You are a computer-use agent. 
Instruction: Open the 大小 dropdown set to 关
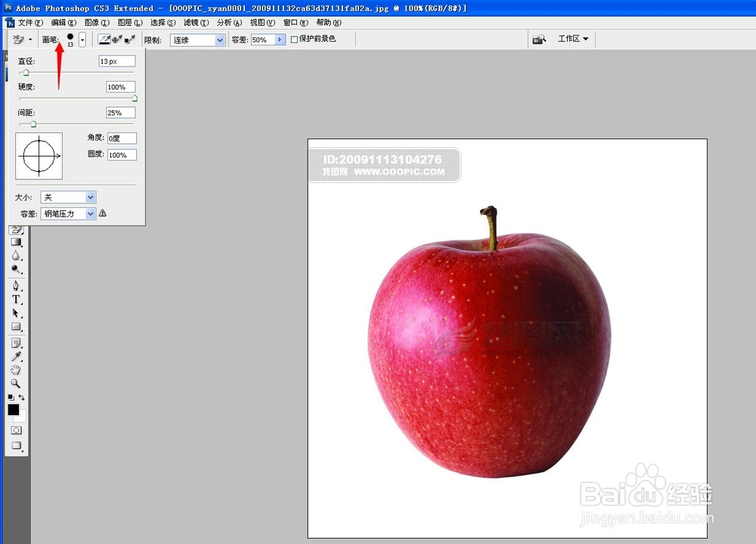tap(69, 197)
